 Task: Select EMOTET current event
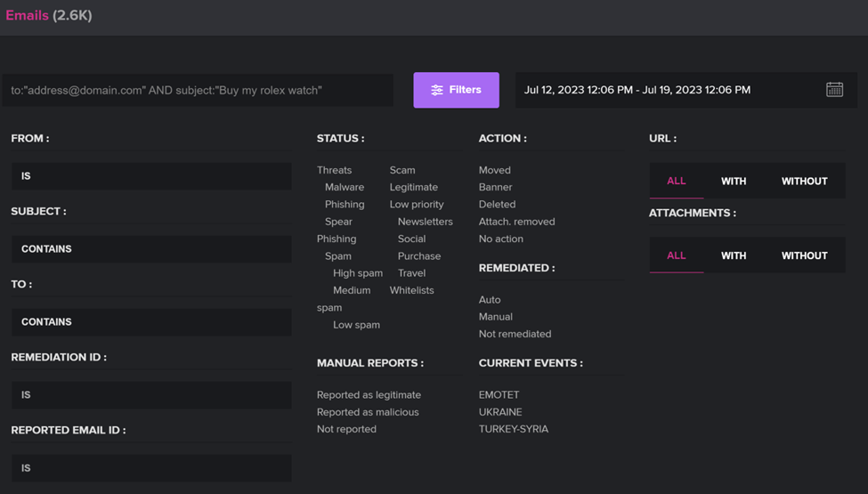click(499, 394)
